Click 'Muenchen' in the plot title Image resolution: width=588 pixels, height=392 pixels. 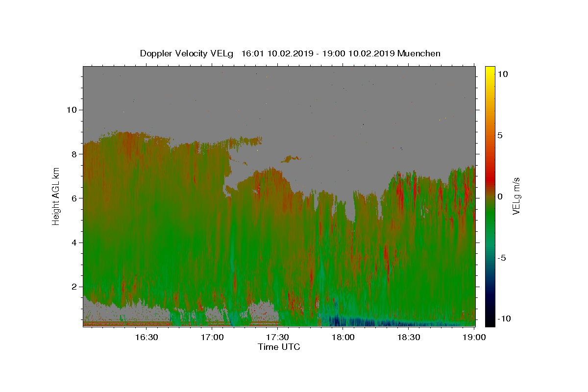pos(419,53)
